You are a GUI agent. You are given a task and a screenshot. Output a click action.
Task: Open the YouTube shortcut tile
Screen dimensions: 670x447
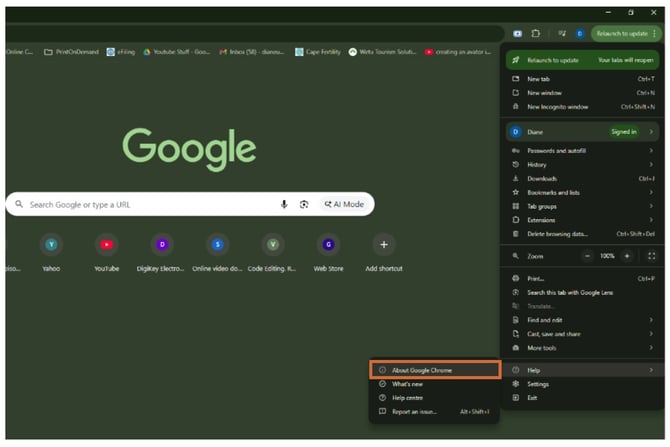point(107,252)
